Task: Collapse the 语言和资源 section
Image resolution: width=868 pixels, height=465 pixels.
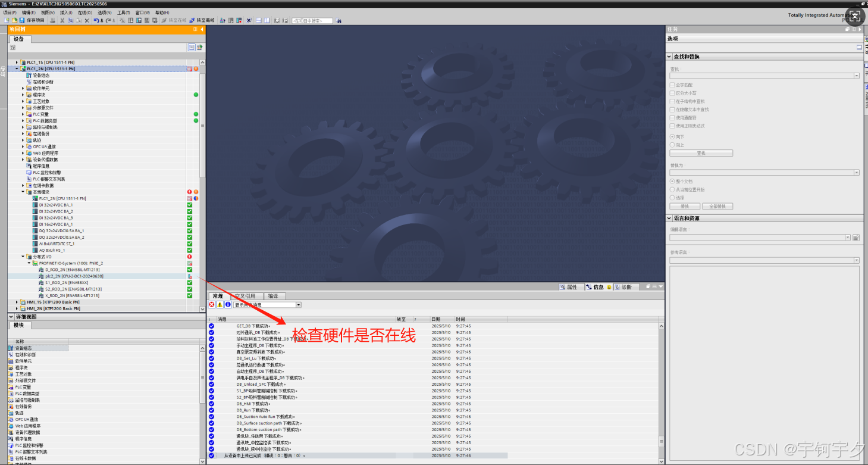Action: coord(670,218)
